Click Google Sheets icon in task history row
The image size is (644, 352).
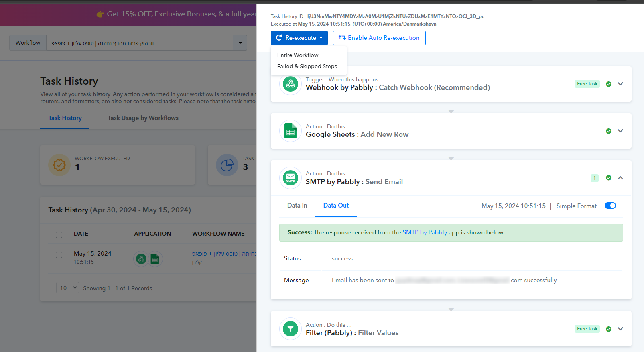tap(155, 259)
